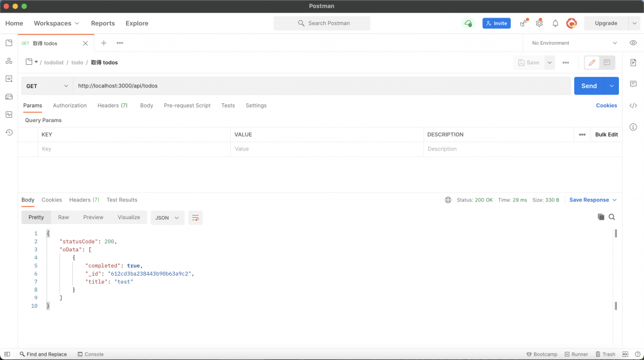644x360 pixels.
Task: Open request more actions ellipsis next to Save
Action: tap(565, 62)
